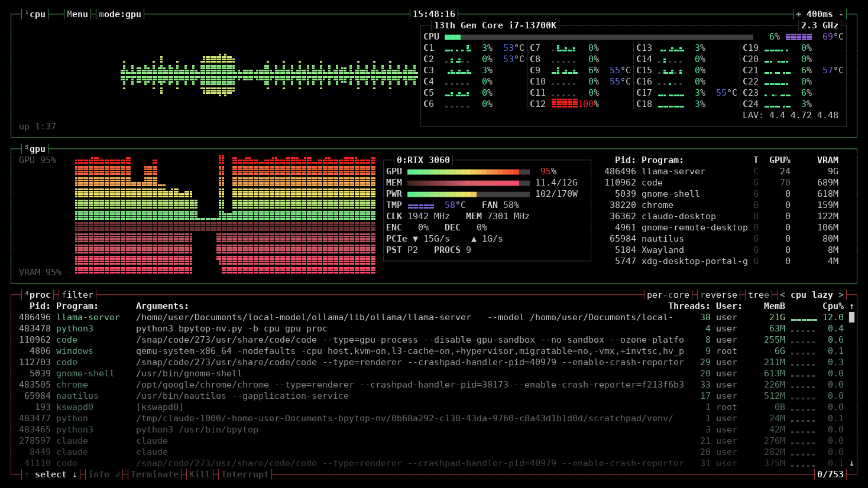Screen dimensions: 868x488
Task: Select claude process 278597
Action: click(432, 441)
